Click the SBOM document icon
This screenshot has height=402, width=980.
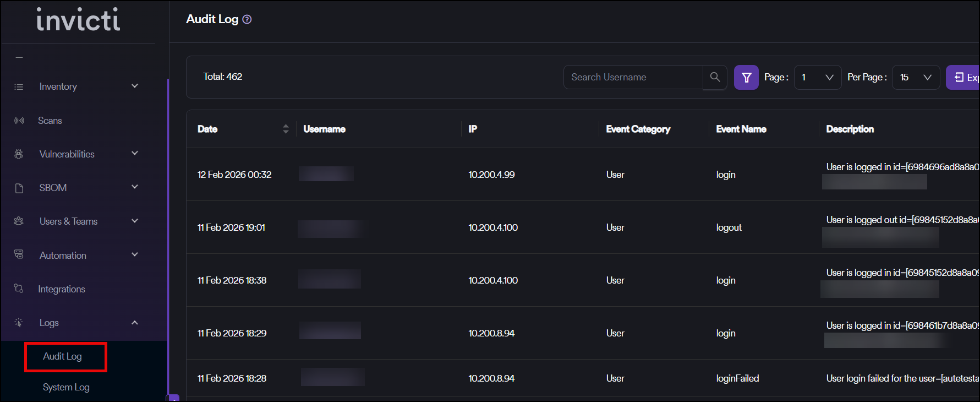pos(19,188)
